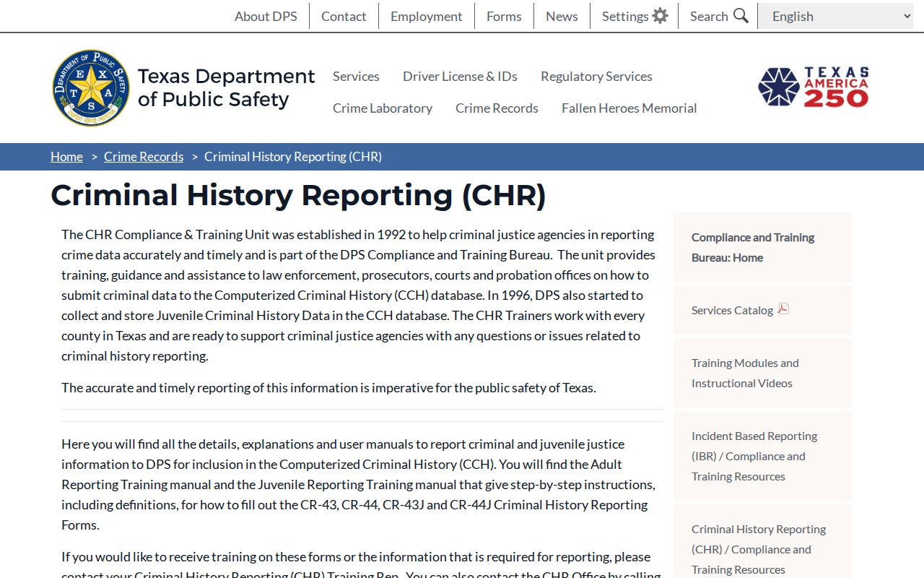
Task: Click PDF icon beside Services Catalog
Action: click(783, 309)
